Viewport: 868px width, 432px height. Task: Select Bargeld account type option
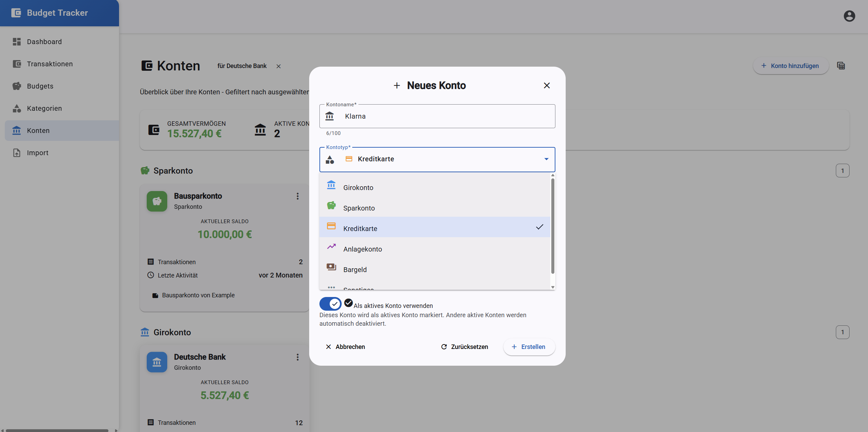tap(435, 268)
